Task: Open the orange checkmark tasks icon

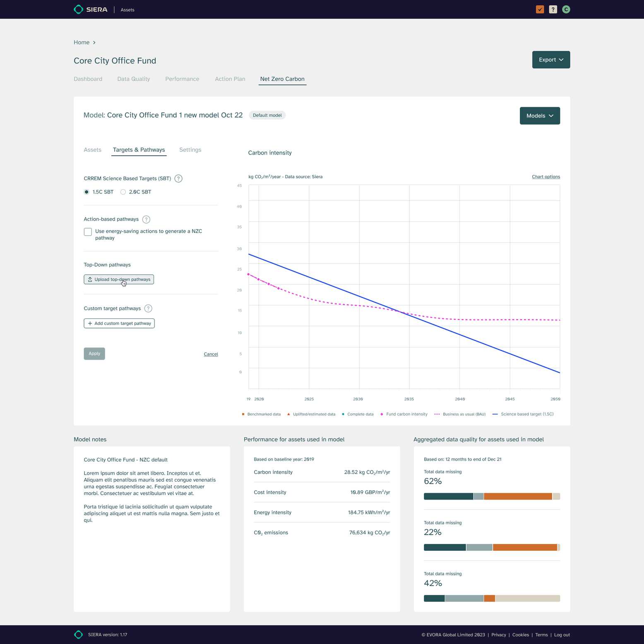Action: pos(540,10)
